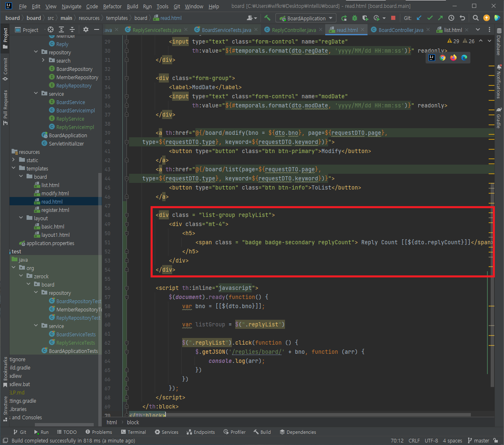The height and width of the screenshot is (445, 504).
Task: Open preview in built-in IntelliJ browser
Action: pos(432,58)
